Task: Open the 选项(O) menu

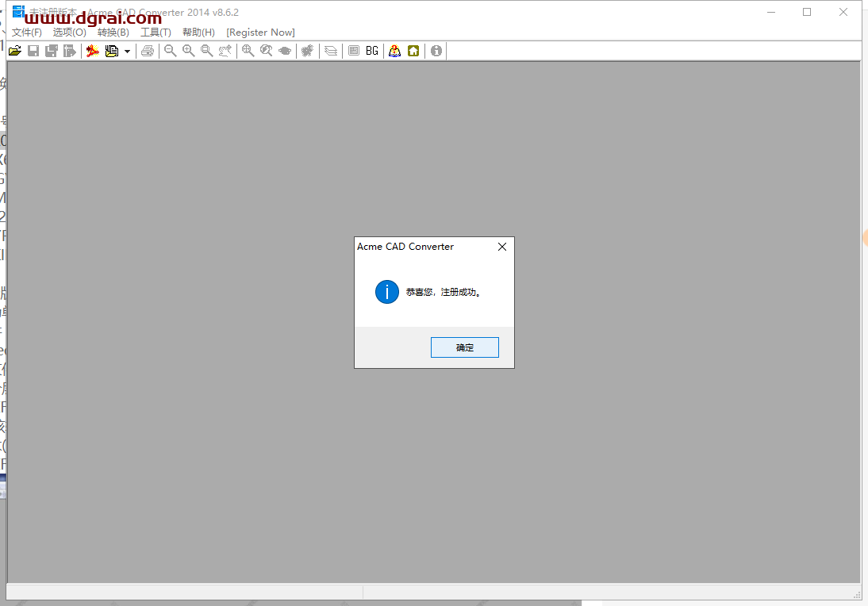Action: coord(70,33)
